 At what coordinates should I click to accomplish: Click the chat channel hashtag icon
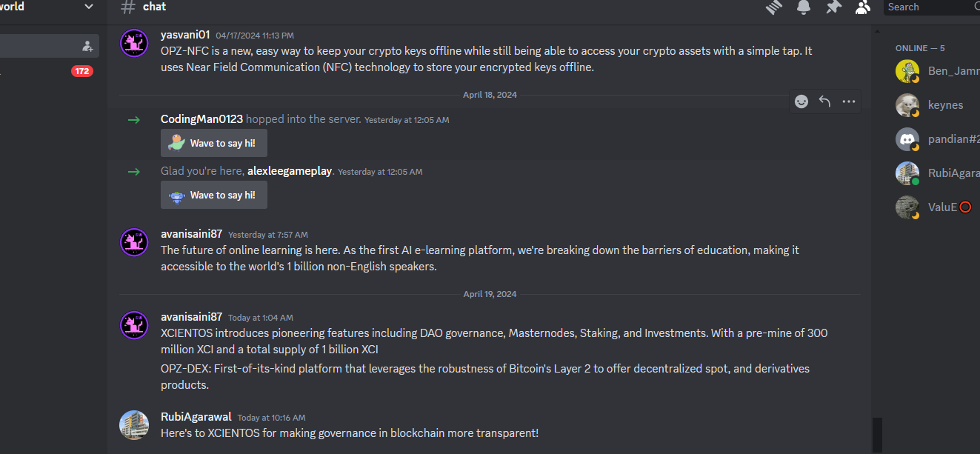pos(128,7)
